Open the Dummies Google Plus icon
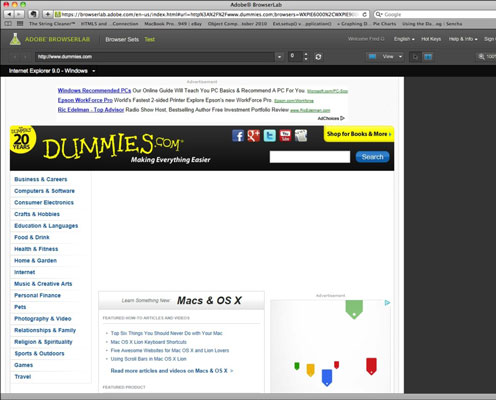The height and width of the screenshot is (400, 496). pos(254,136)
